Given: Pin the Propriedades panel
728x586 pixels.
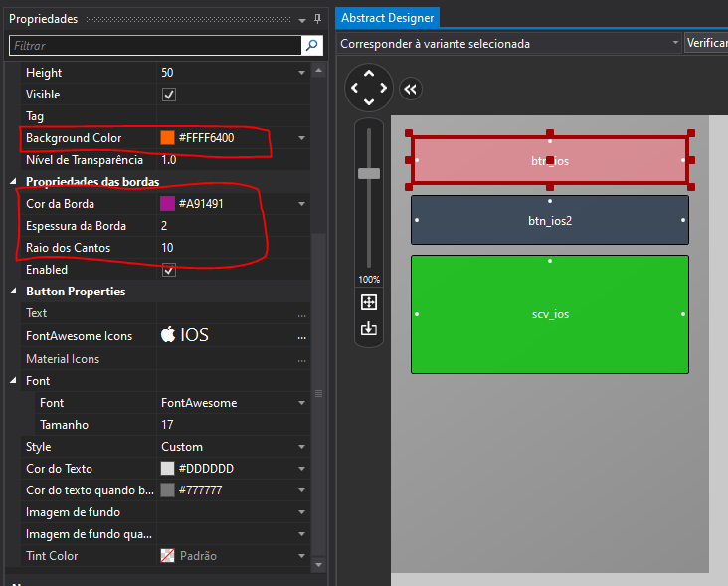Looking at the screenshot, I should (317, 19).
